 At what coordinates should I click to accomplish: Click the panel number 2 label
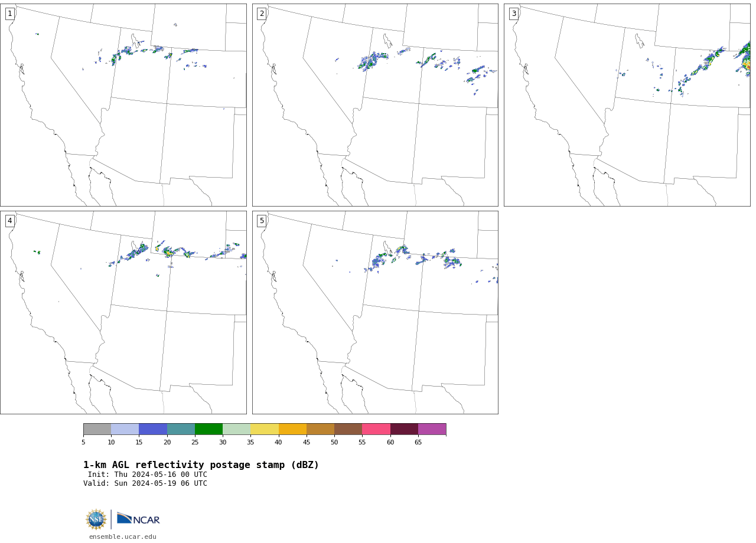click(262, 14)
